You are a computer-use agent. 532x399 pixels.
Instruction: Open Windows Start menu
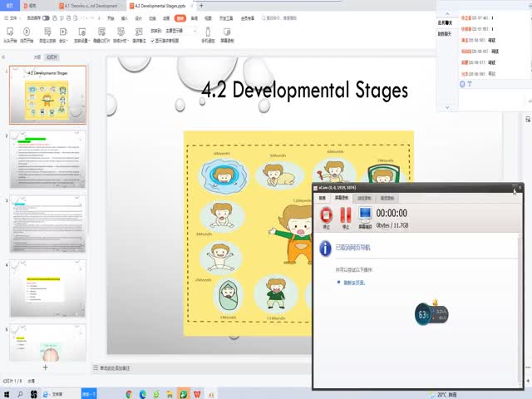[7, 394]
